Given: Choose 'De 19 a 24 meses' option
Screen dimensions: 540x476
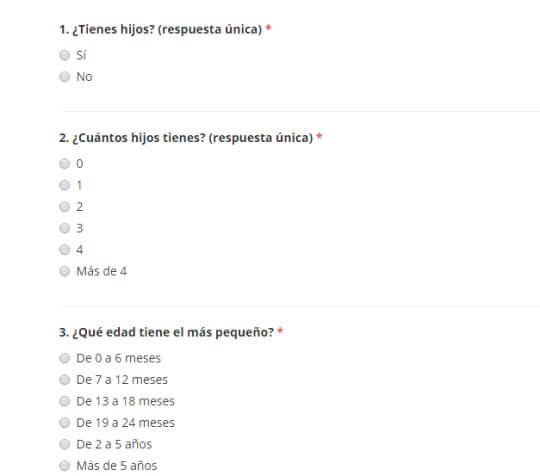Looking at the screenshot, I should pyautogui.click(x=64, y=423).
